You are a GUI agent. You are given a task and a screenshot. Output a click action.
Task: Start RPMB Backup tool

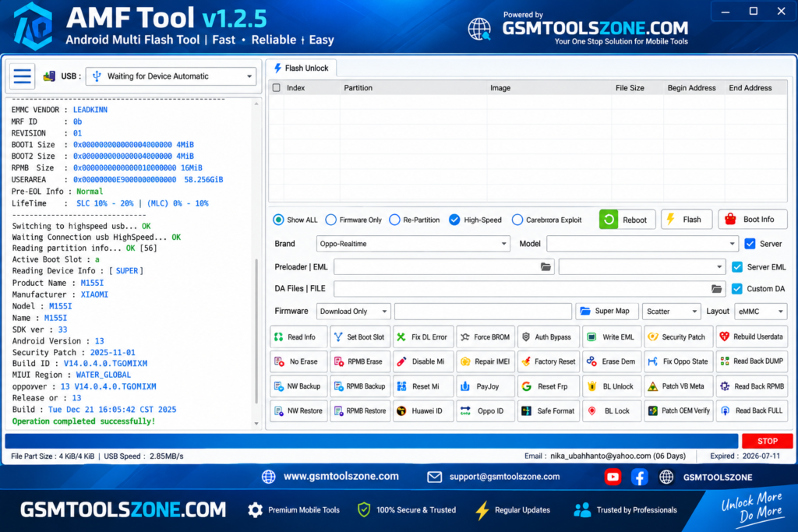tap(360, 386)
